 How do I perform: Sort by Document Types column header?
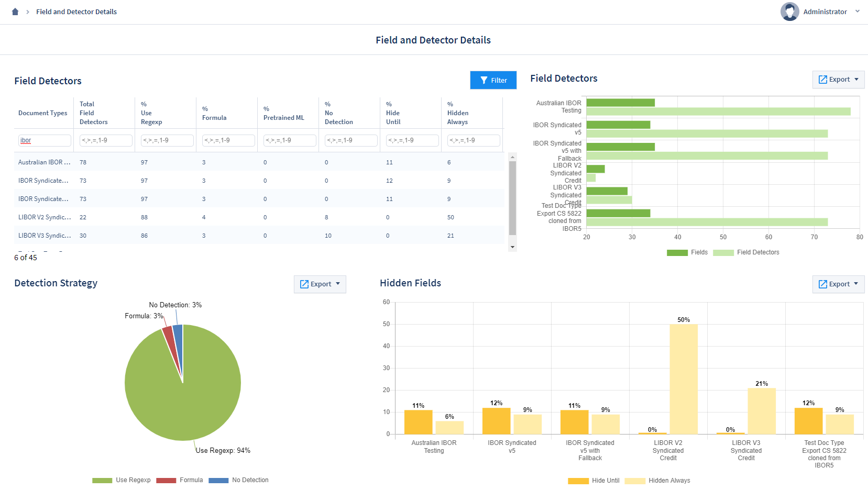[x=43, y=113]
